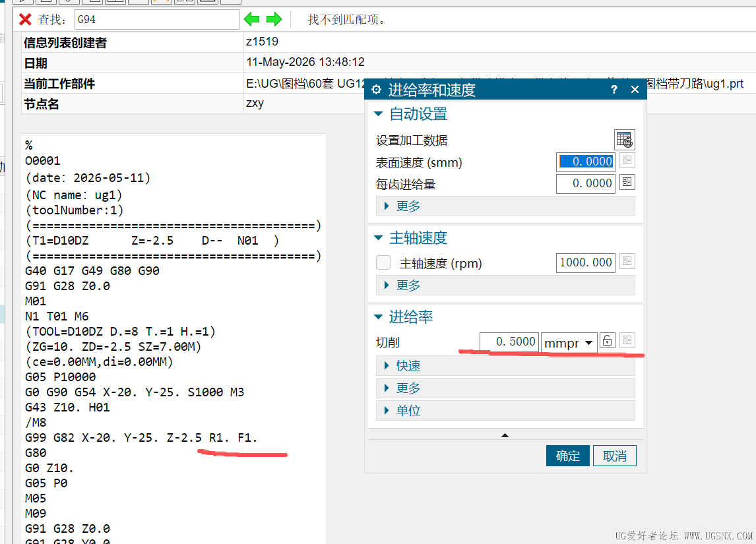This screenshot has width=756, height=544.
Task: Toggle the lock icon next to cut feed
Action: (608, 341)
